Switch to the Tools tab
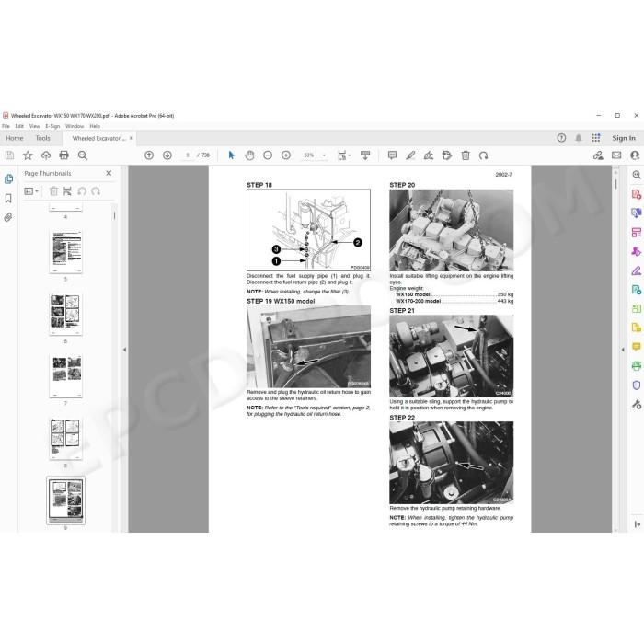This screenshot has width=644, height=644. click(x=42, y=138)
